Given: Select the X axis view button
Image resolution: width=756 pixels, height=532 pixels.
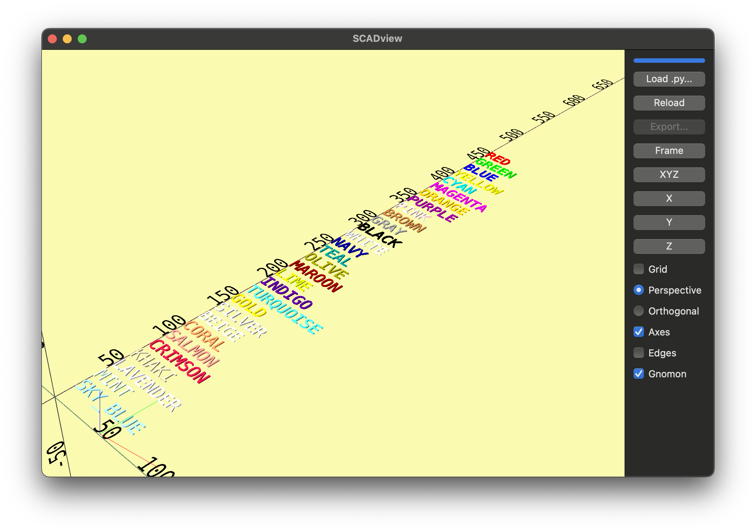Looking at the screenshot, I should click(669, 199).
